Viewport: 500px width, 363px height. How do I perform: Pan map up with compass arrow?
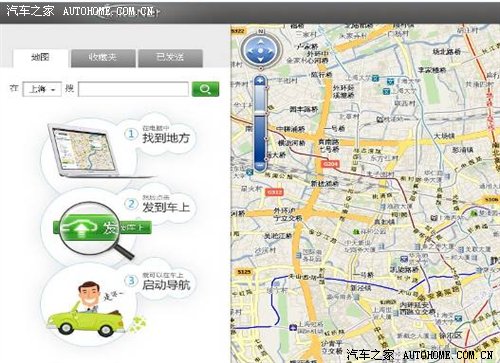pos(261,42)
